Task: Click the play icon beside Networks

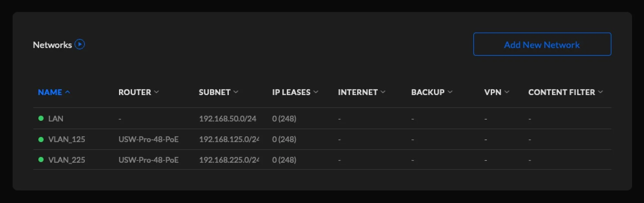Action: 80,44
